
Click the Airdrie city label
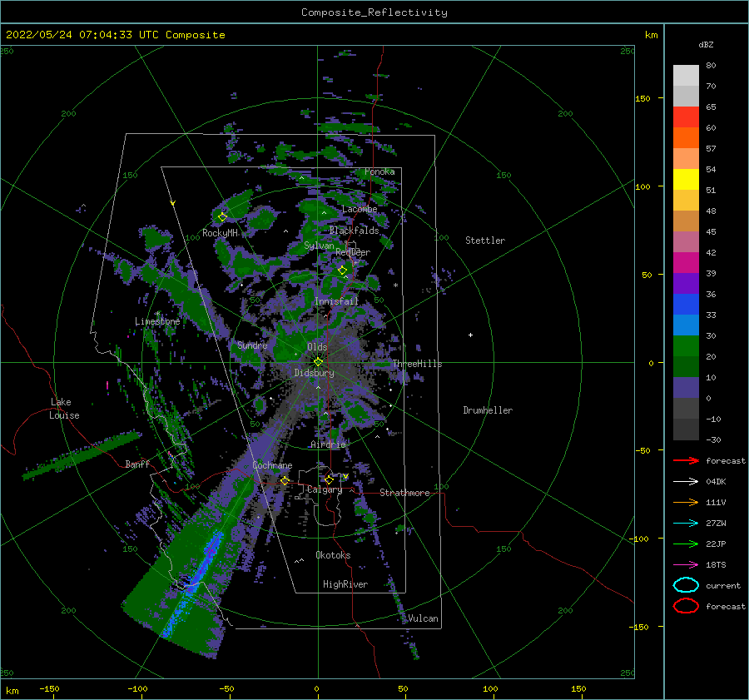pos(328,444)
